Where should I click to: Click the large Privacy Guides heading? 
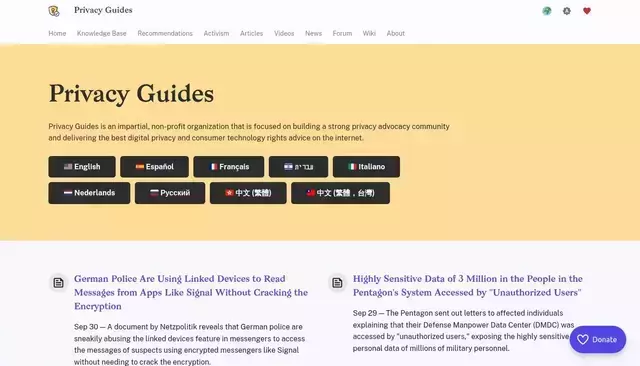pos(131,93)
